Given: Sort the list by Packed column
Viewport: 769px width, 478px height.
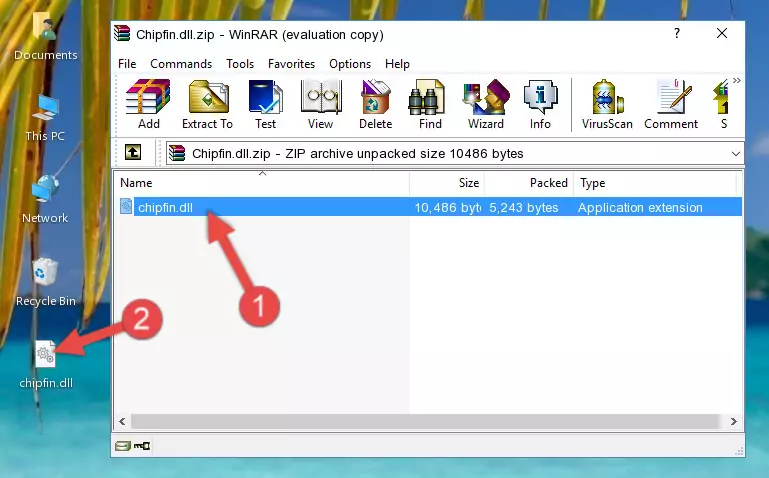Looking at the screenshot, I should (x=529, y=183).
